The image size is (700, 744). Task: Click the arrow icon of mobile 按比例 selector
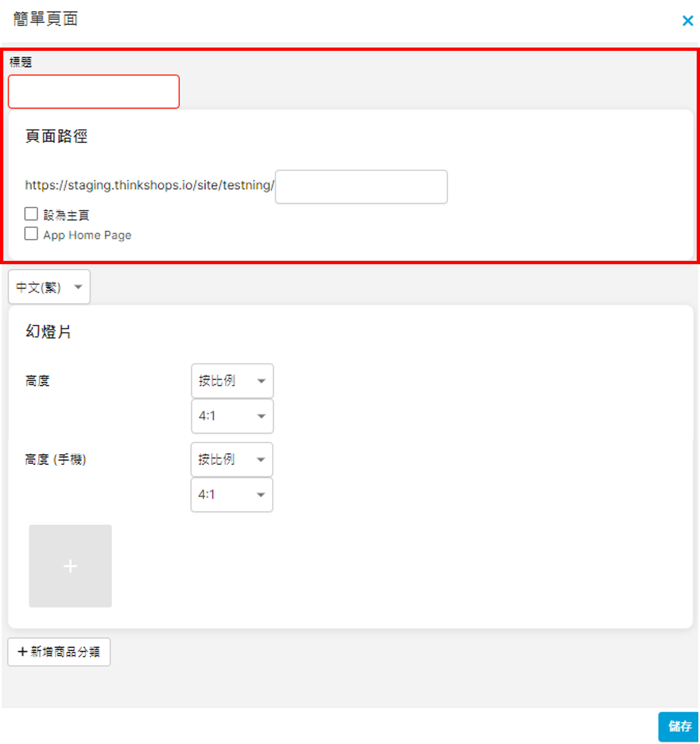coord(261,460)
